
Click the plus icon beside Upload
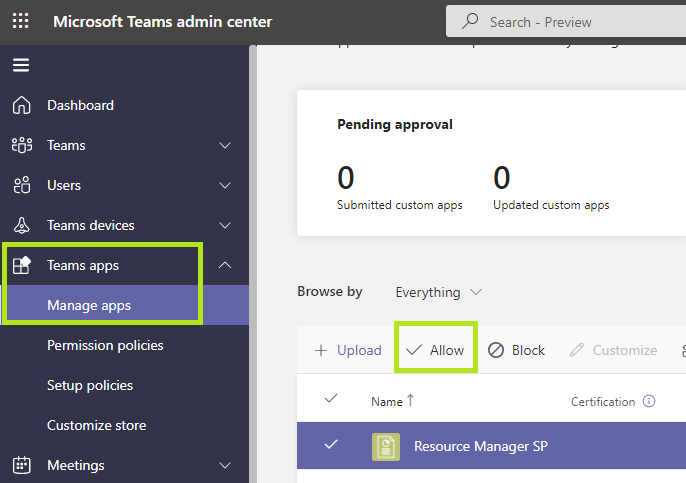point(321,350)
